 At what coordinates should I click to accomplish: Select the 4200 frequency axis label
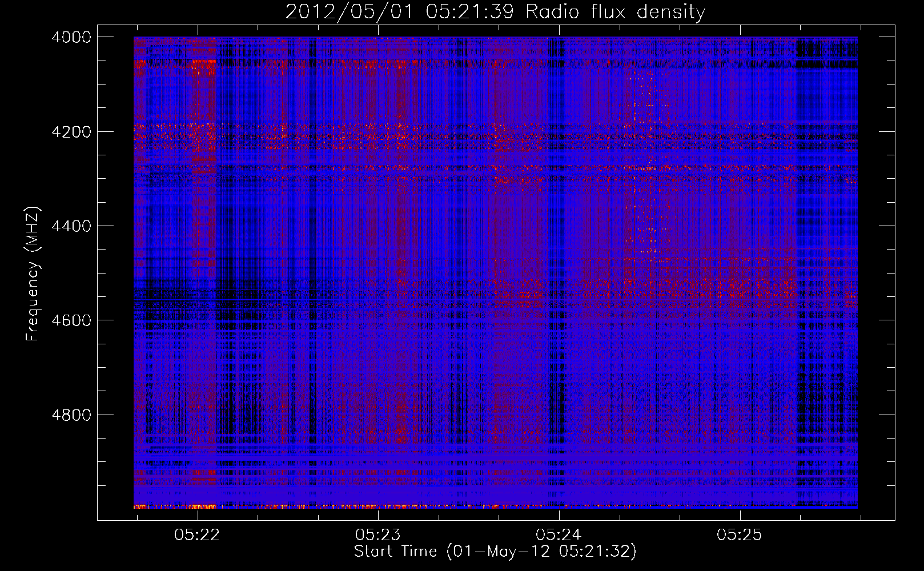(x=71, y=132)
